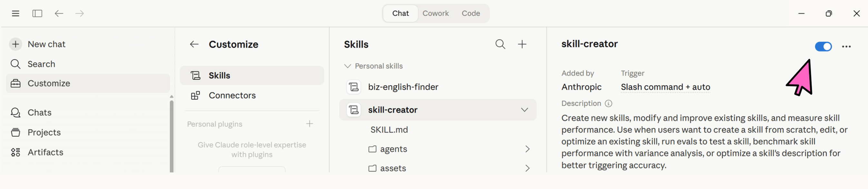Add a personal plugin with plus icon

(309, 124)
